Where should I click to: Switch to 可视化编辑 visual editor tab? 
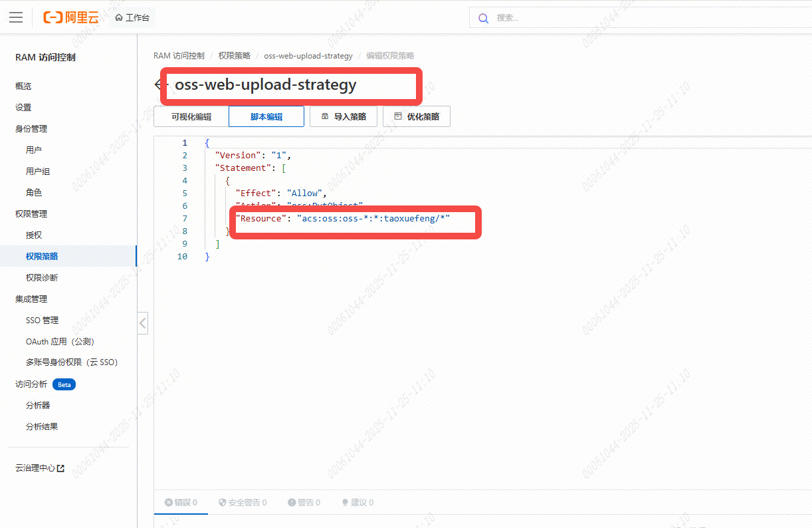tap(191, 116)
